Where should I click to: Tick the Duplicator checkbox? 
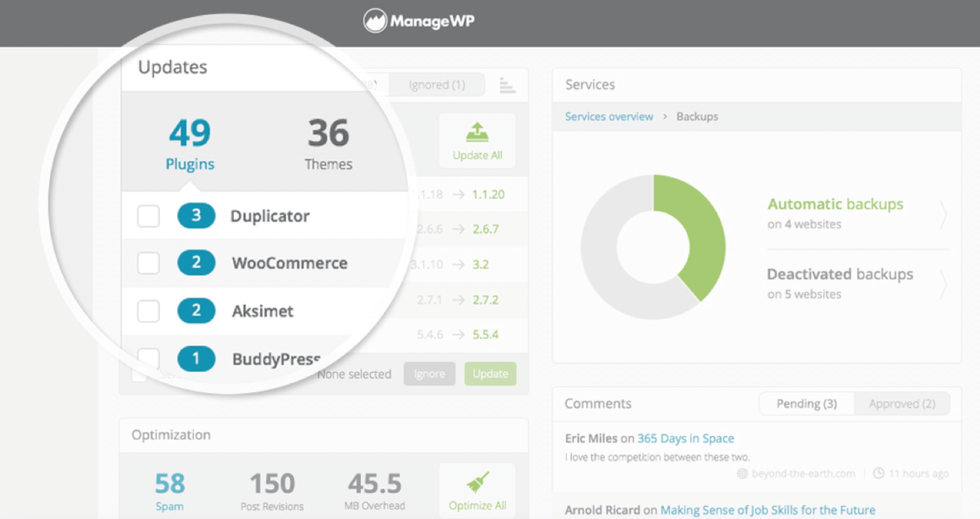pyautogui.click(x=148, y=216)
